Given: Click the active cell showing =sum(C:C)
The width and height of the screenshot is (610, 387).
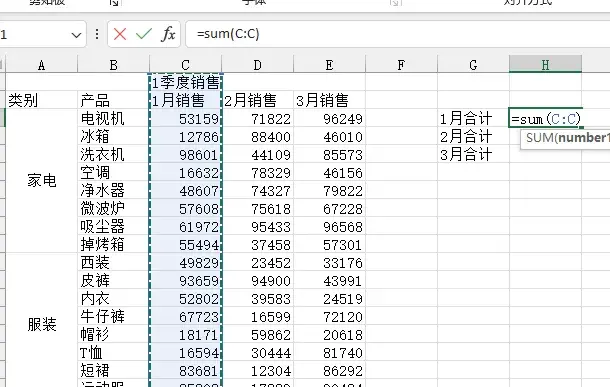Looking at the screenshot, I should pyautogui.click(x=545, y=118).
